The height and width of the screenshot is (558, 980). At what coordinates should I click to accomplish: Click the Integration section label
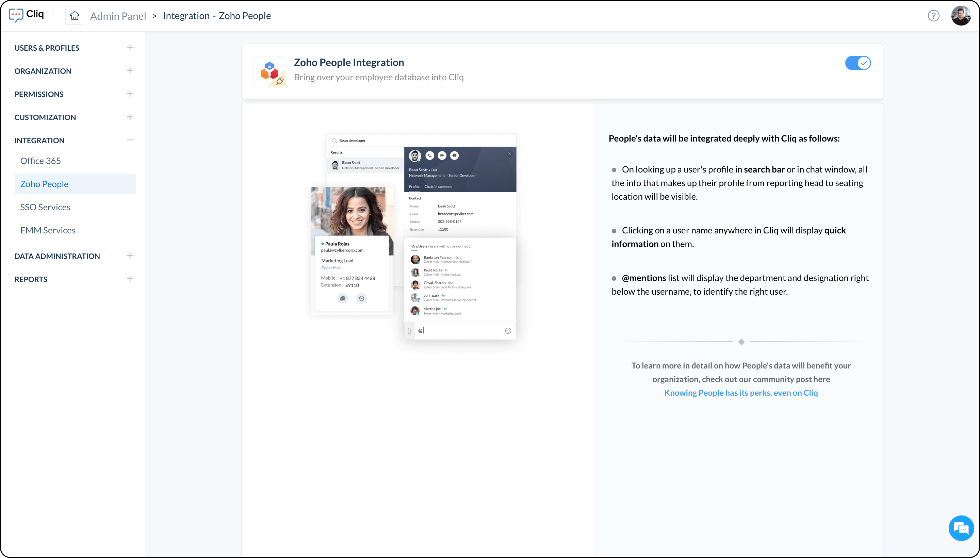39,140
